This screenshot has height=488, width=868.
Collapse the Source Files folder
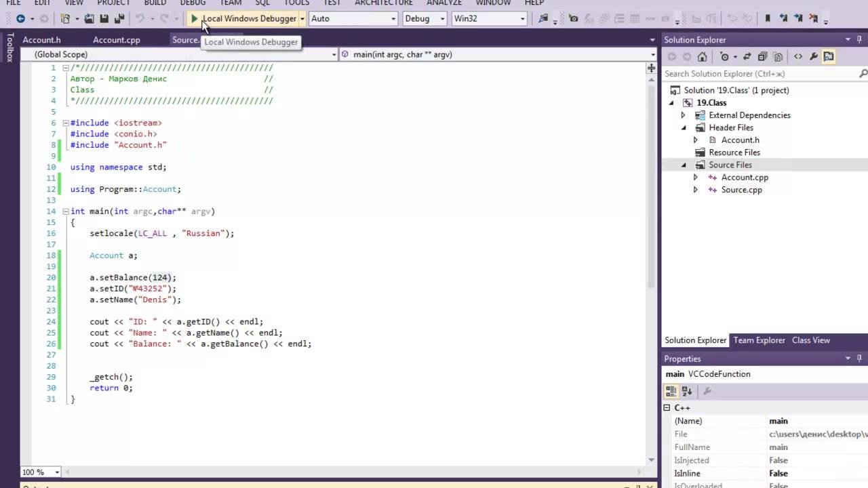click(684, 165)
